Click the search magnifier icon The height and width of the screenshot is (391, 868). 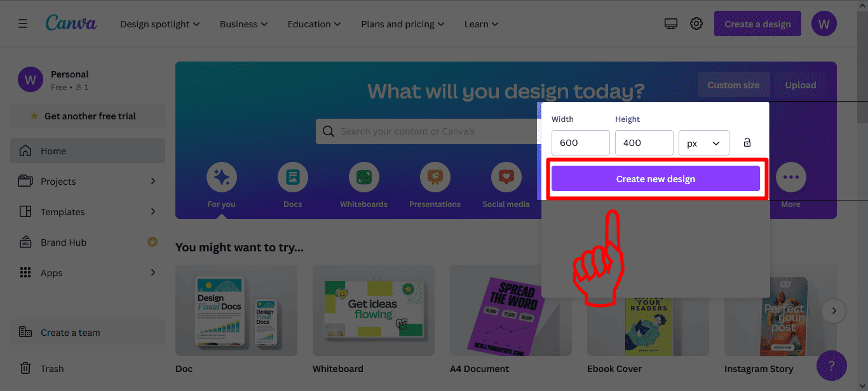[329, 131]
